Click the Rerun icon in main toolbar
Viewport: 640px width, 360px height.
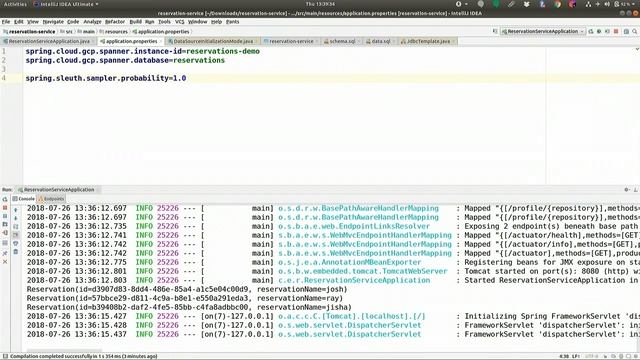(x=591, y=31)
